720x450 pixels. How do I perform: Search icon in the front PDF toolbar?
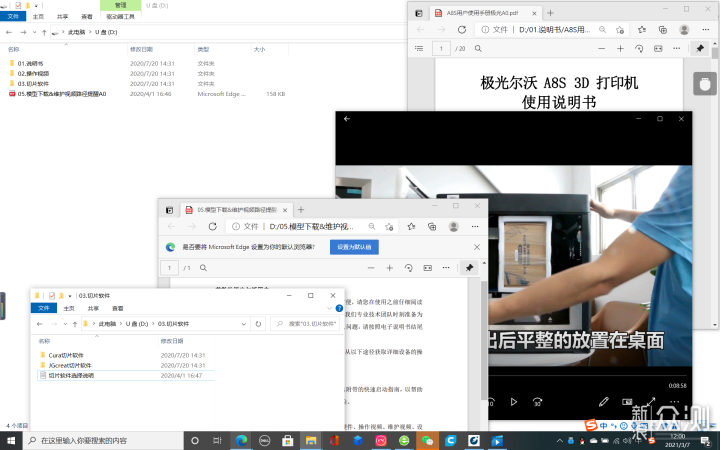(x=203, y=268)
